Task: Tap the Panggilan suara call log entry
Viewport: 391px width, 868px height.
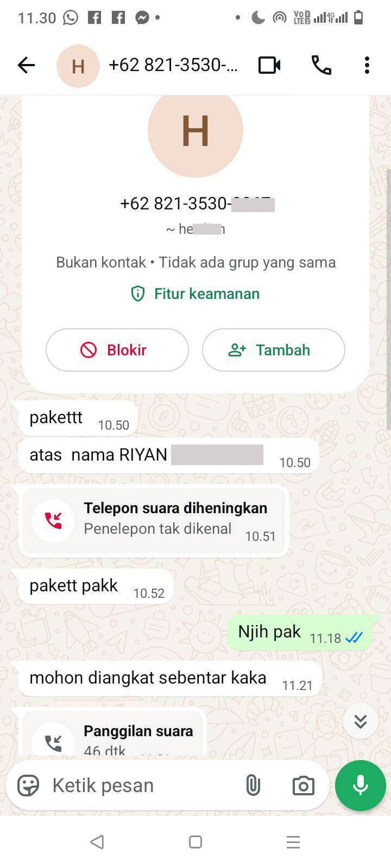Action: tap(113, 733)
